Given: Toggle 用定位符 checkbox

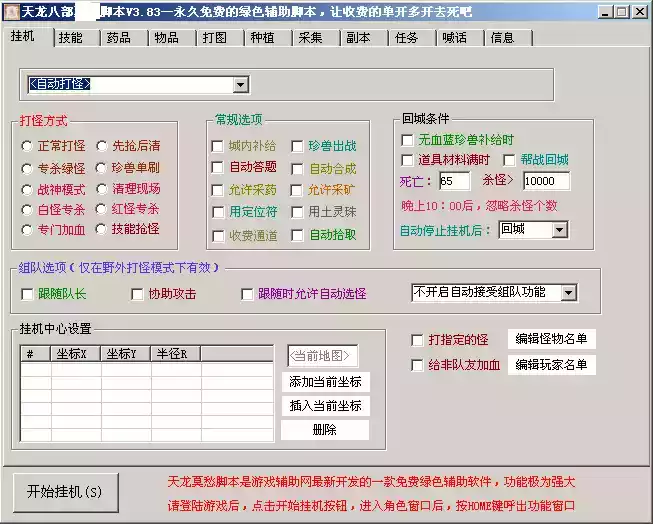Looking at the screenshot, I should tap(218, 212).
